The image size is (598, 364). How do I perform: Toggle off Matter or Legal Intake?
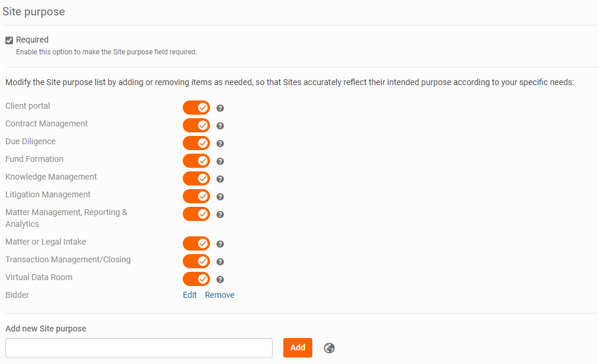(196, 243)
